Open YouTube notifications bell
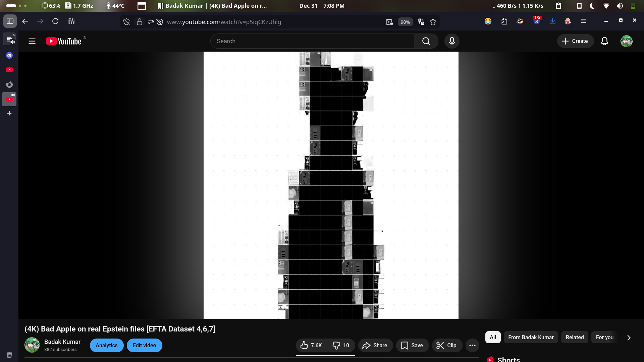Viewport: 644px width, 362px height. pos(604,41)
